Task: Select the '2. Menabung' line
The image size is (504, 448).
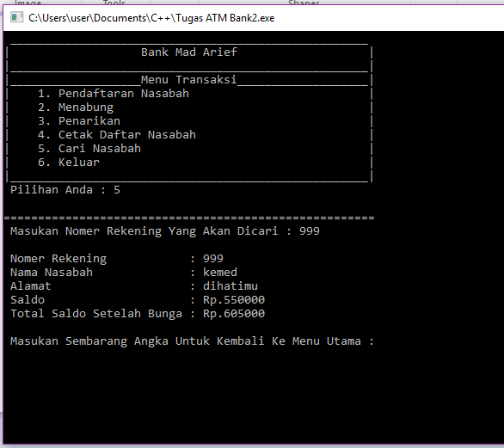Action: 76,107
